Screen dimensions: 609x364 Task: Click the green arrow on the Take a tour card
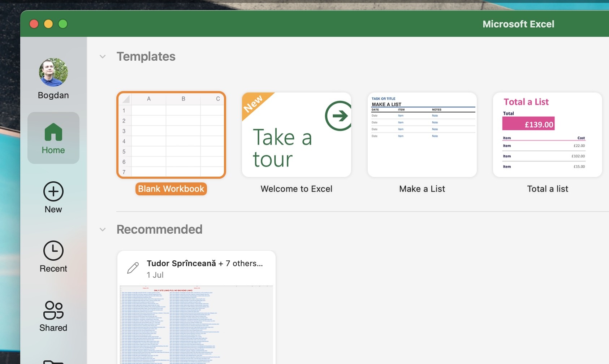(338, 116)
